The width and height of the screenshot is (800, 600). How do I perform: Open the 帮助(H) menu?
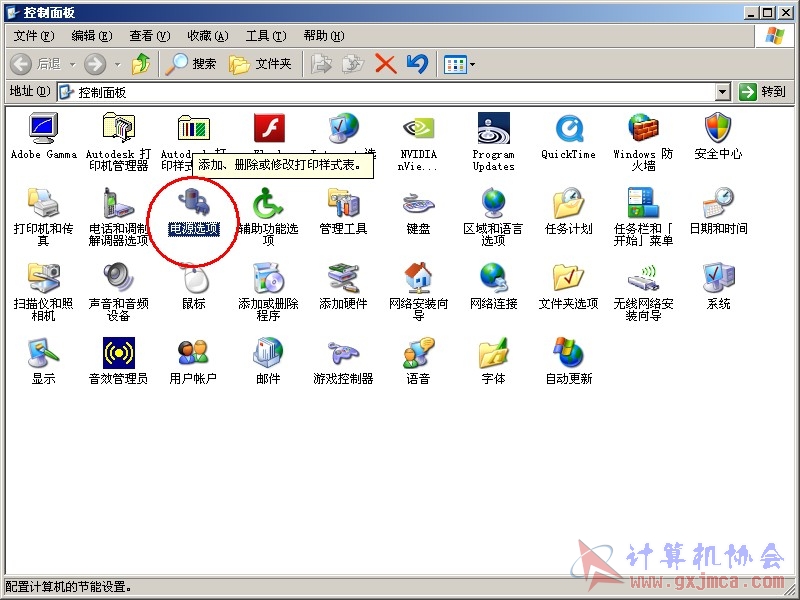(x=324, y=36)
